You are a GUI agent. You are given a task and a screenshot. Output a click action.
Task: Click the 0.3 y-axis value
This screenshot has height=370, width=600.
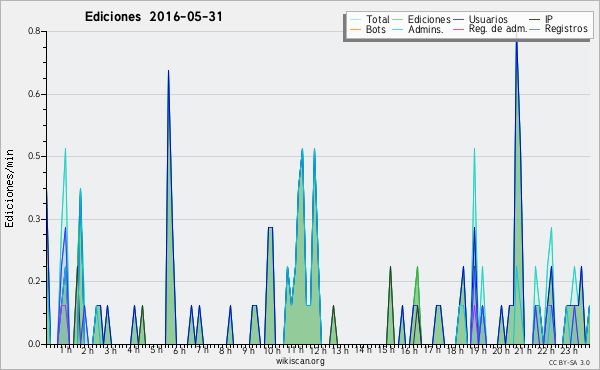coord(34,219)
